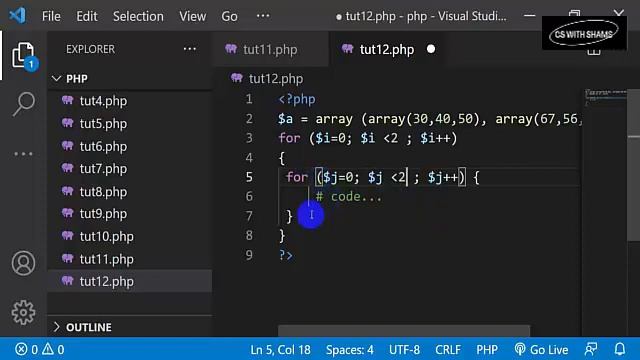Open the Accounts menu icon
The image size is (640, 360).
click(23, 263)
